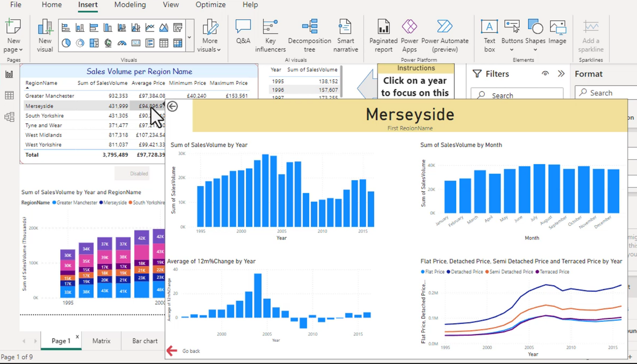Image resolution: width=637 pixels, height=364 pixels.
Task: Click the circled back arrow beside Merseyside
Action: [x=172, y=107]
